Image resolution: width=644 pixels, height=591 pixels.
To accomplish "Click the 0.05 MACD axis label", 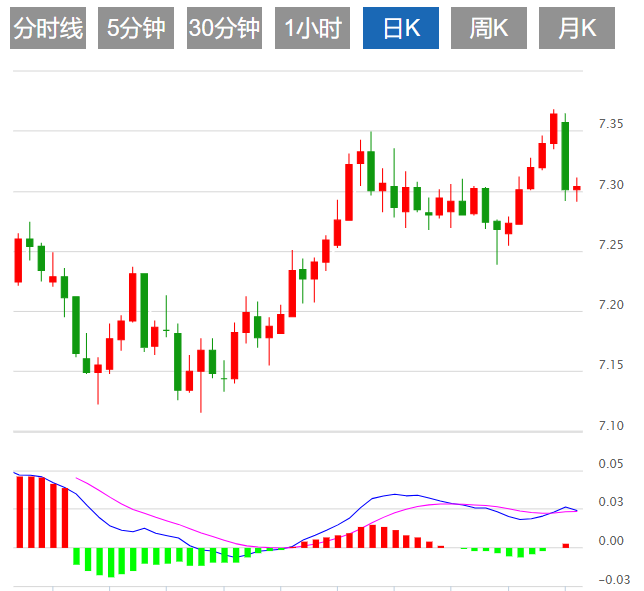I will tap(611, 464).
